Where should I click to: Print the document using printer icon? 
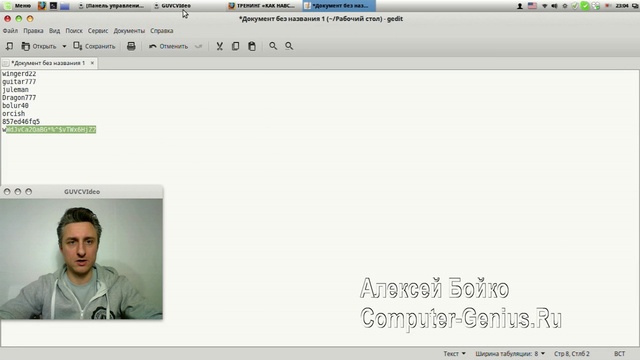(131, 46)
